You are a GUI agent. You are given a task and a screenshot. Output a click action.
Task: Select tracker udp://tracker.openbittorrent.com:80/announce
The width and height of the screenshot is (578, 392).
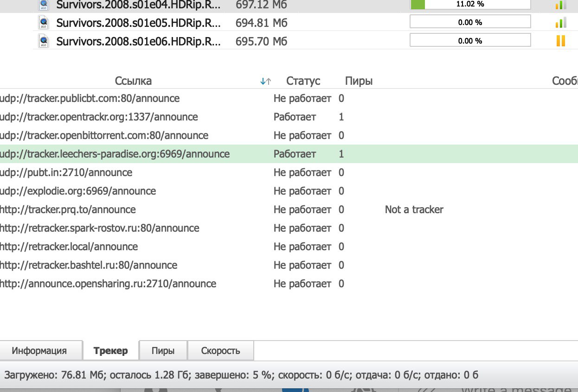pyautogui.click(x=104, y=135)
